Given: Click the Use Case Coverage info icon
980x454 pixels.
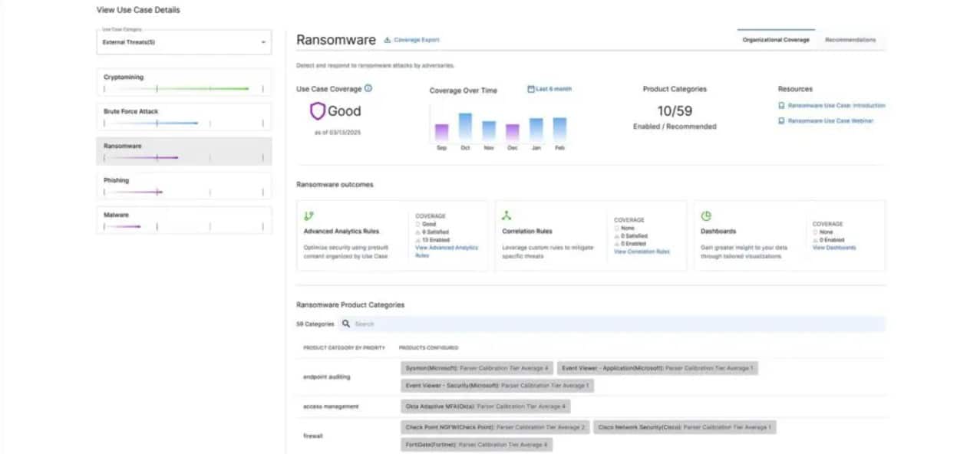Looking at the screenshot, I should click(368, 89).
